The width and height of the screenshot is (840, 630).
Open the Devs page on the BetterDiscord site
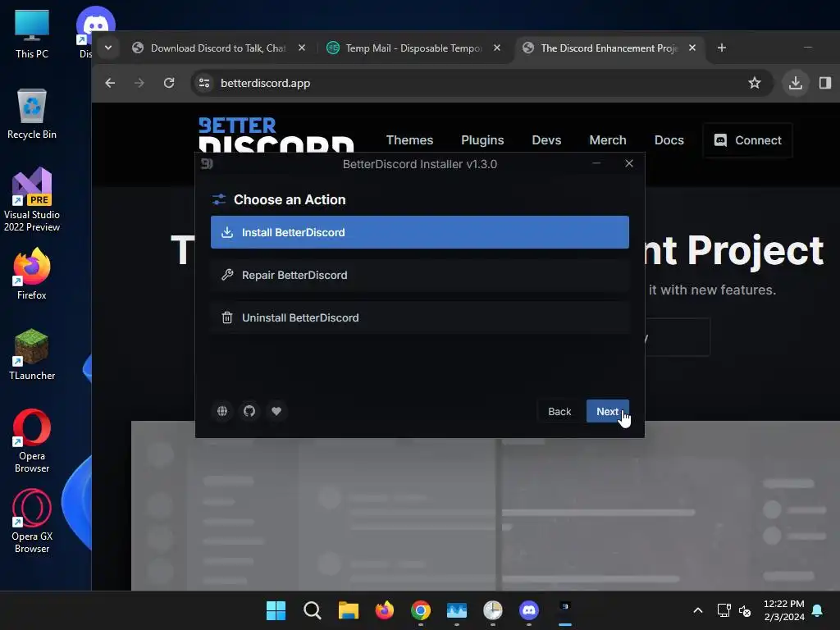[x=546, y=139]
